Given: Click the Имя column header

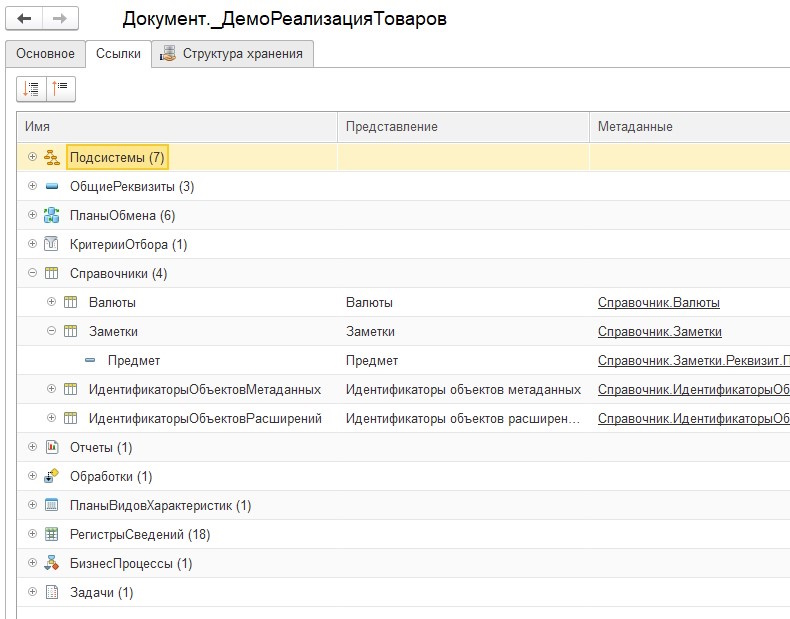Looking at the screenshot, I should tap(177, 126).
